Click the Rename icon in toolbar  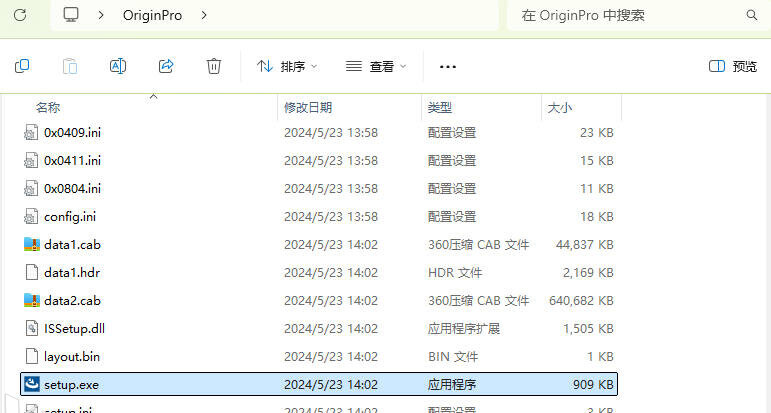point(118,66)
